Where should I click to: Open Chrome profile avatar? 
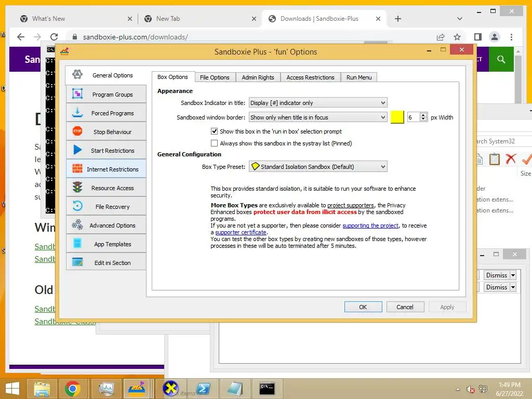coord(495,37)
